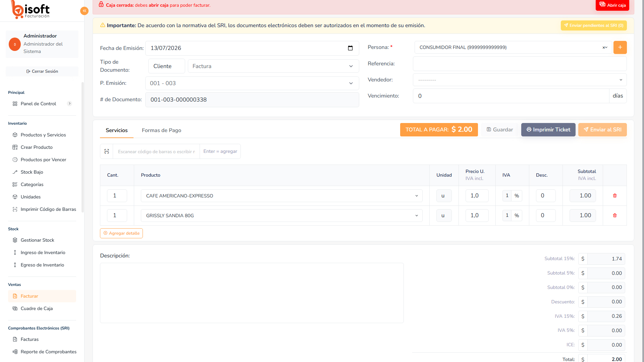This screenshot has width=644, height=362.
Task: Collapse sidebar with orange chevron button
Action: point(84,11)
